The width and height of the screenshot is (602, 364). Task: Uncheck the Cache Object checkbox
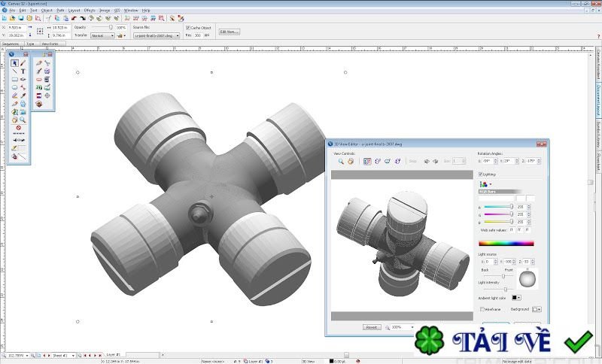pos(187,27)
